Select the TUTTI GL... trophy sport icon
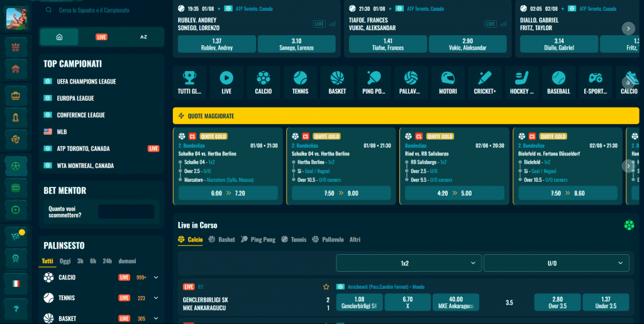Screen dimensions: 644x324 point(189,82)
